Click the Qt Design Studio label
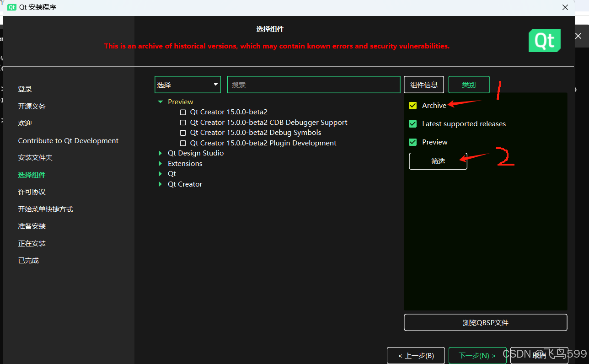This screenshot has height=364, width=589. click(x=196, y=153)
